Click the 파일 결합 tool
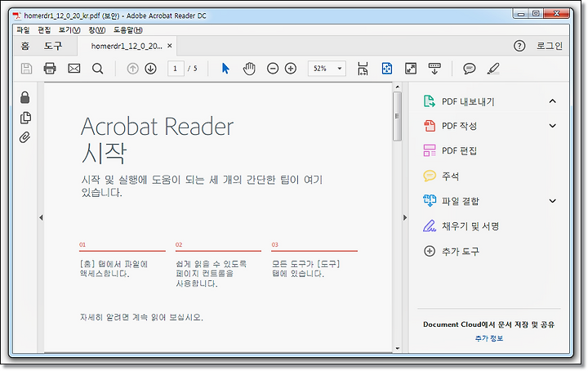The width and height of the screenshot is (588, 371). [461, 201]
